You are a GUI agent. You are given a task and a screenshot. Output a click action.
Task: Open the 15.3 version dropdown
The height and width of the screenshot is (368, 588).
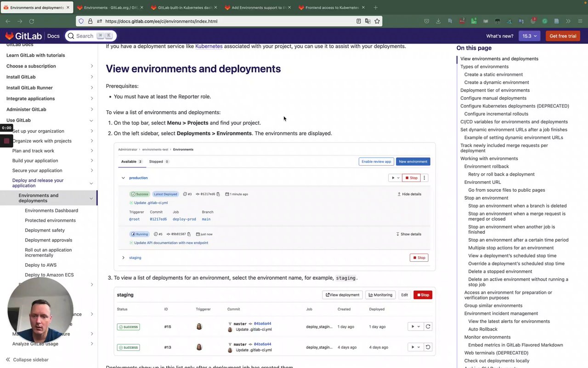tap(530, 36)
